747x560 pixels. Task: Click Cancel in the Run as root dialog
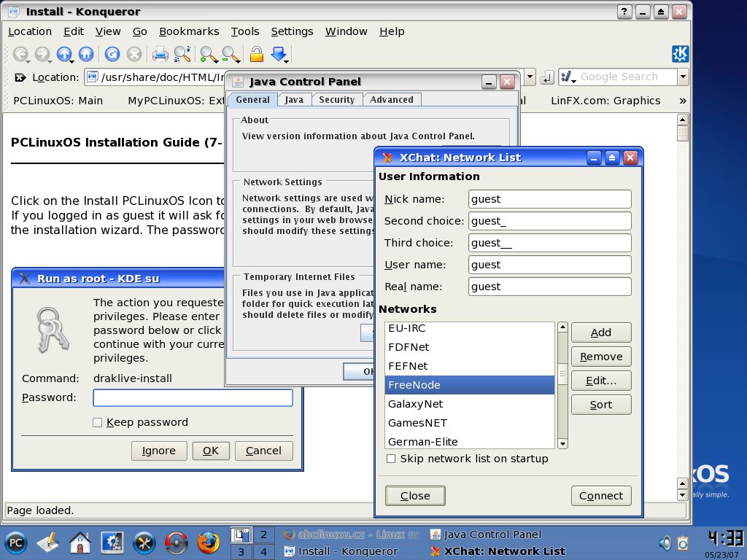[263, 451]
